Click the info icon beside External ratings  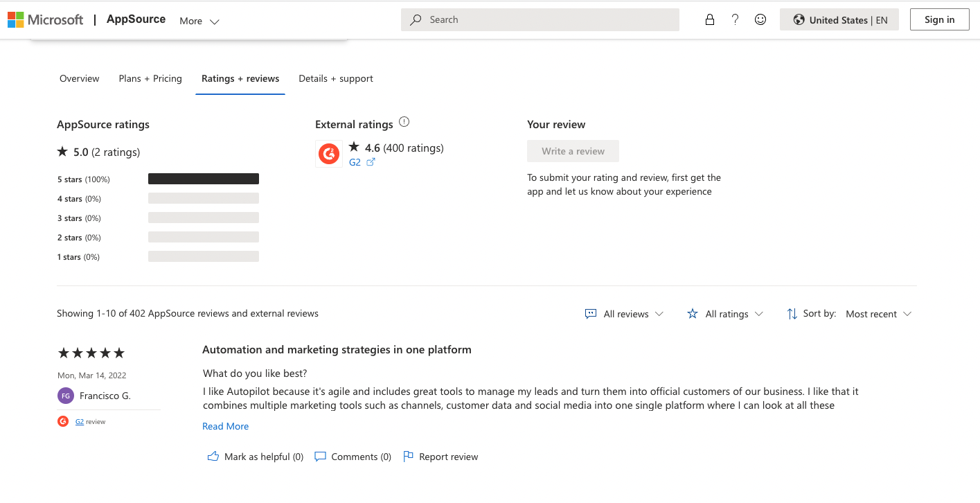pyautogui.click(x=404, y=122)
